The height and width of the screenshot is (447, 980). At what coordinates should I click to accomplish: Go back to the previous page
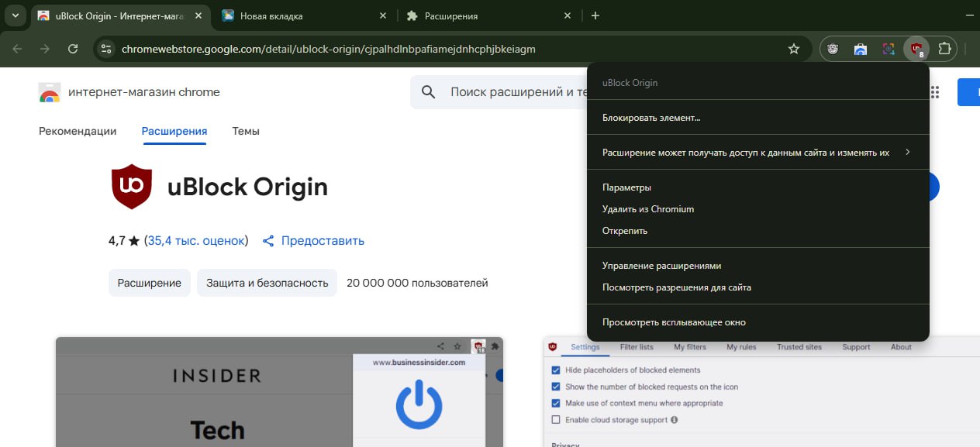tap(18, 49)
